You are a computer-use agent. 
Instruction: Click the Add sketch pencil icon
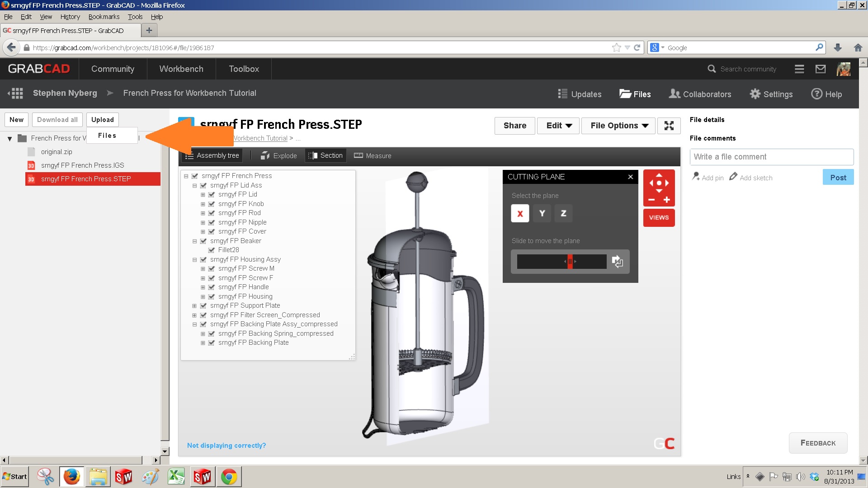[x=733, y=177]
